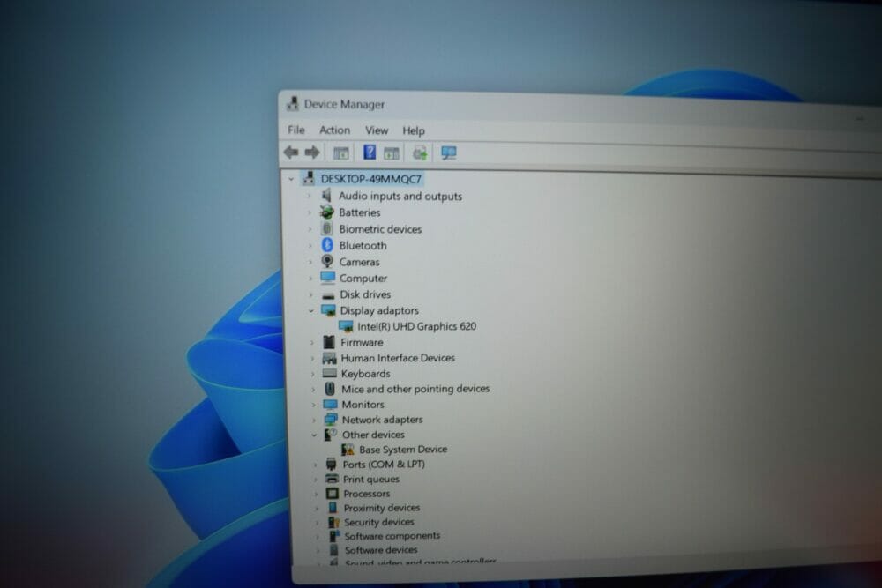Click the Help question-mark toolbar icon
The image size is (882, 588).
[370, 152]
